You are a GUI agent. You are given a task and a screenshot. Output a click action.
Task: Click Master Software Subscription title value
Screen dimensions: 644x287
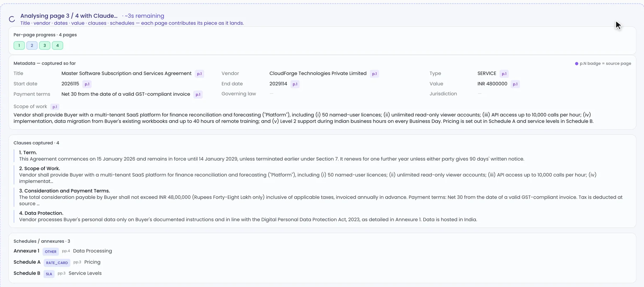[126, 73]
